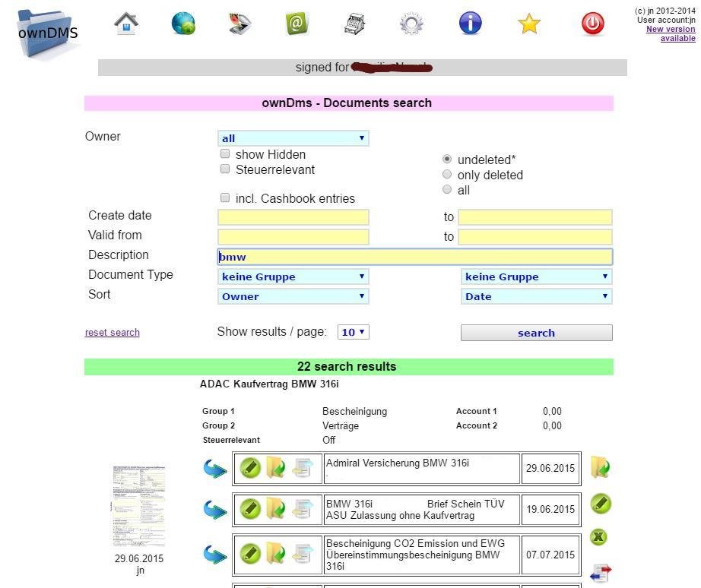Viewport: 701px width, 588px height.
Task: Open the settings gear icon
Action: (x=411, y=24)
